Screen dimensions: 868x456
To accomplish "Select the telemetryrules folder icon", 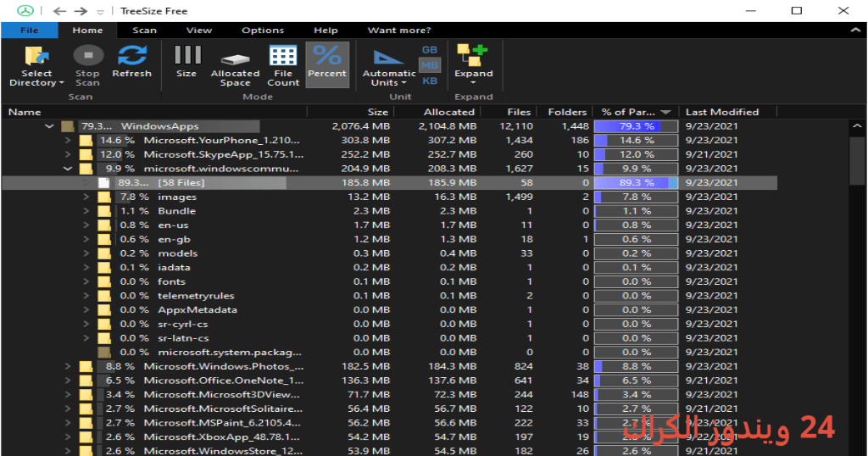I will pos(104,296).
